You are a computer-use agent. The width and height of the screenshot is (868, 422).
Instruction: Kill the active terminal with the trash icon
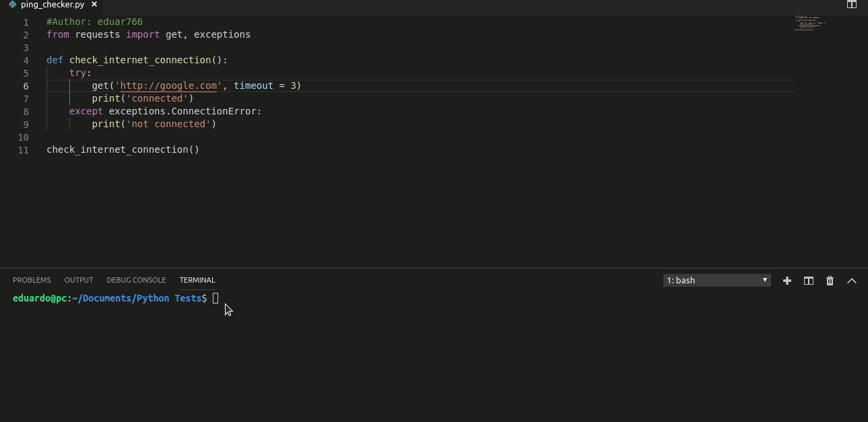[x=830, y=281]
